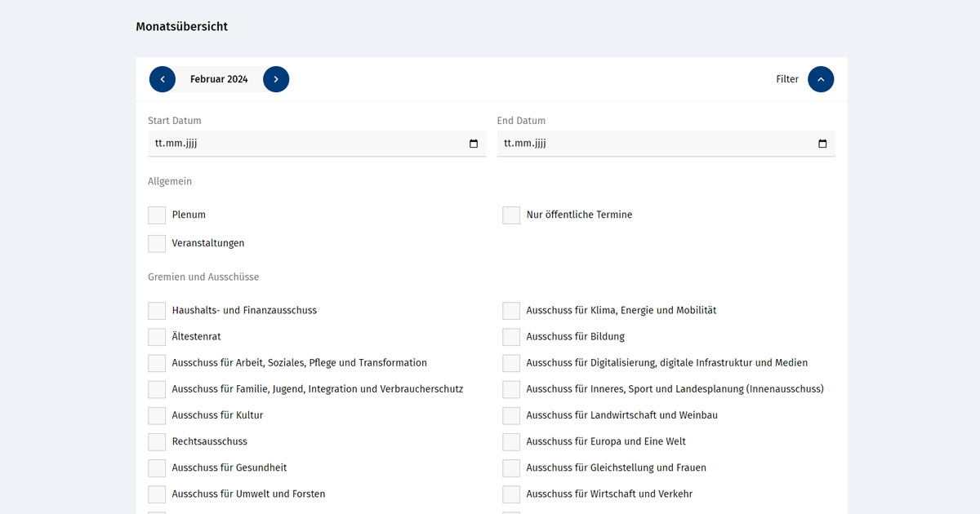
Task: Check Nur öffentliche Termine
Action: pos(511,215)
